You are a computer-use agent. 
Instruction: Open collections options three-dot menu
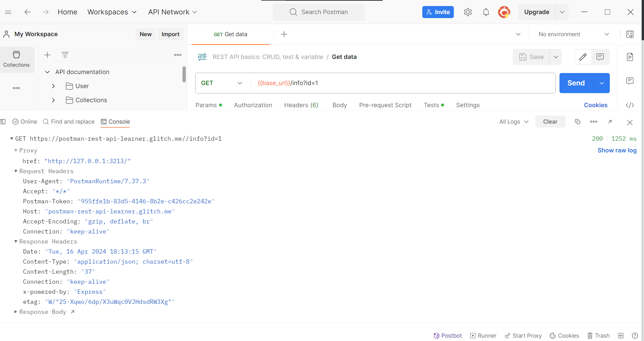[178, 55]
